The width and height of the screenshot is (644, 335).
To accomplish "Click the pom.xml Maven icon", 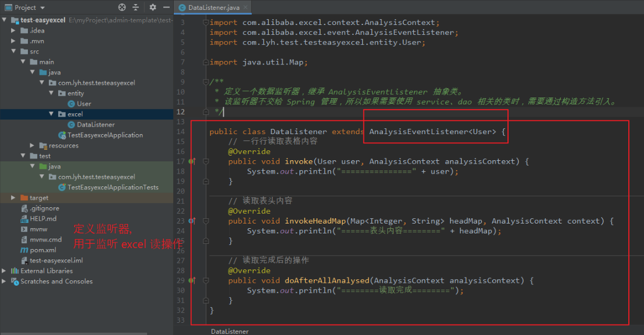I will (24, 250).
